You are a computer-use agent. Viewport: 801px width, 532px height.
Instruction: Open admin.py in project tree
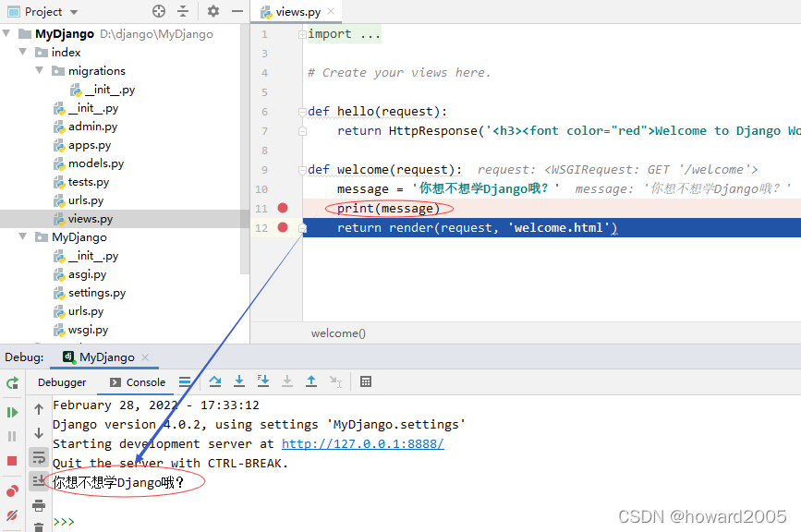coord(86,127)
